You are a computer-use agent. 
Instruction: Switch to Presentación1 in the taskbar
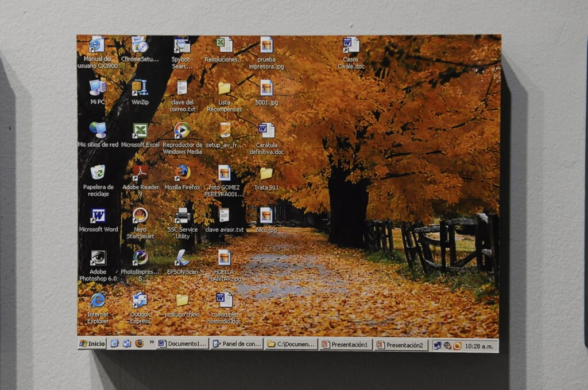tap(346, 345)
